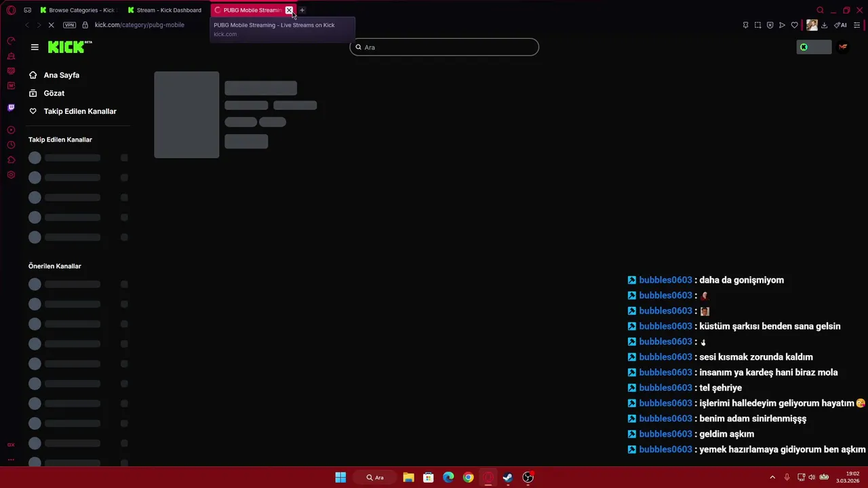Open the player send arrow icon

782,25
